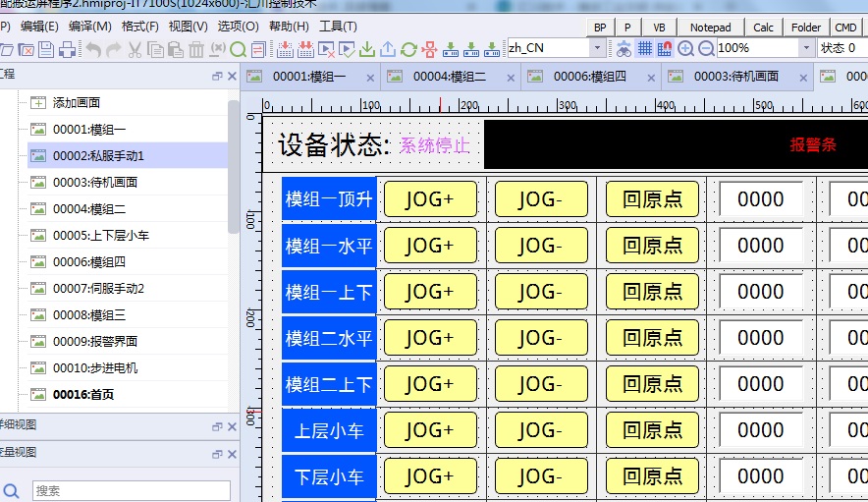Close the 00001:模组一 tab
The width and height of the screenshot is (868, 502).
370,78
